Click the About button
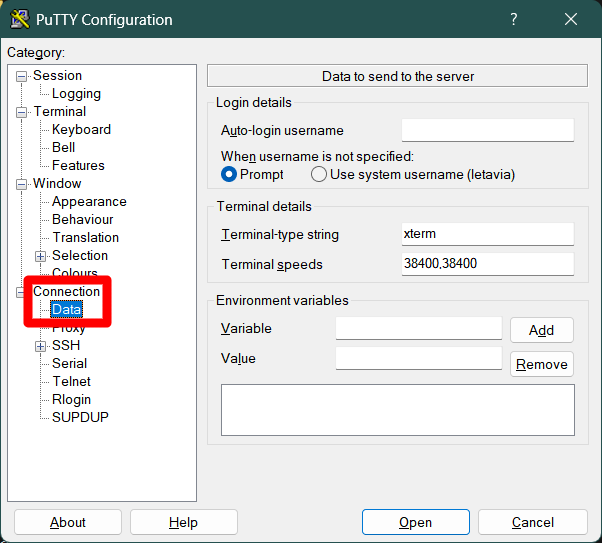 pyautogui.click(x=68, y=522)
